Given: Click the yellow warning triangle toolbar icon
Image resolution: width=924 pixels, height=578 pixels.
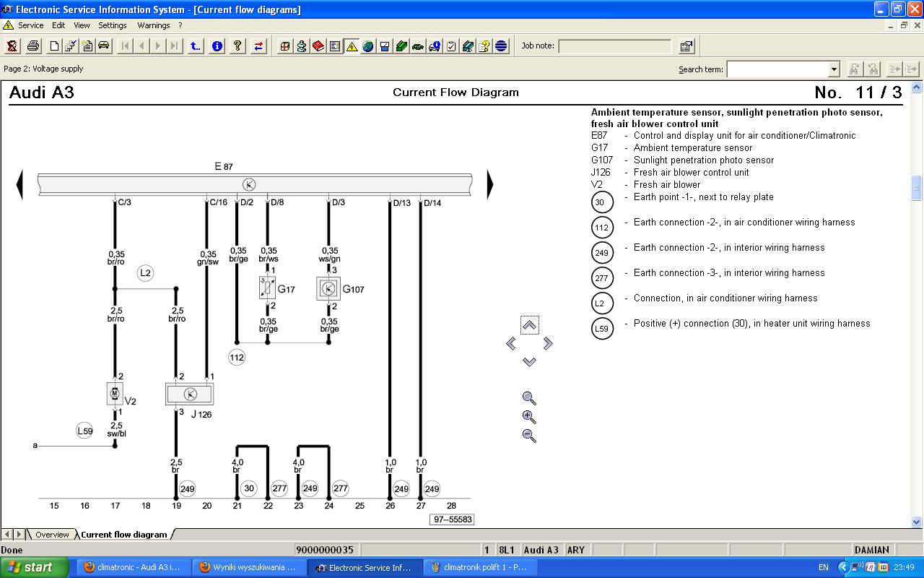Looking at the screenshot, I should click(x=352, y=46).
